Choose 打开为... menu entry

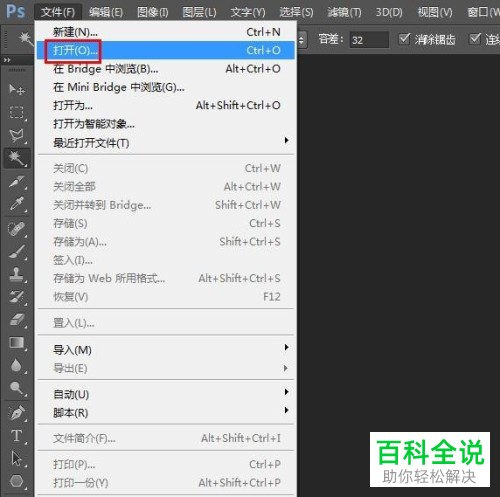pyautogui.click(x=166, y=105)
